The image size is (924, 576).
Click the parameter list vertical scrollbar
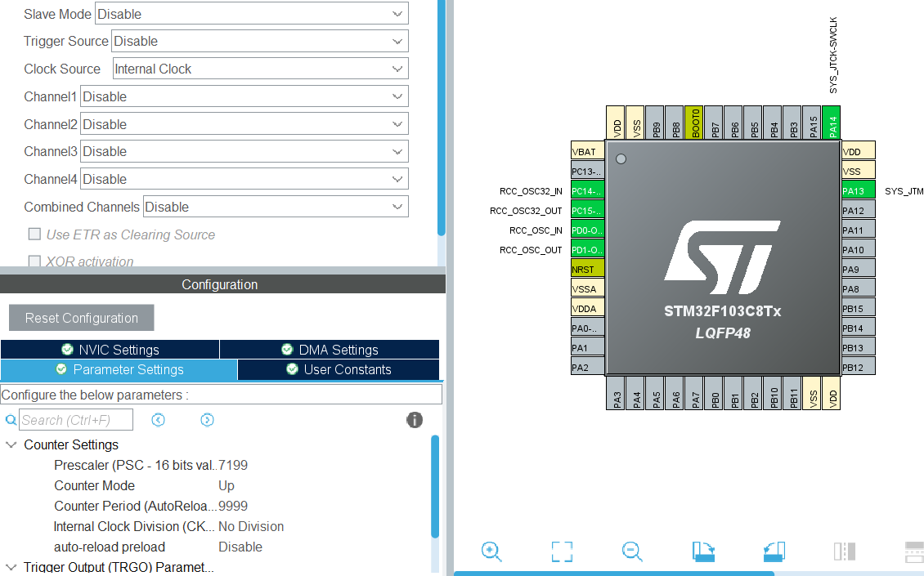(x=435, y=486)
